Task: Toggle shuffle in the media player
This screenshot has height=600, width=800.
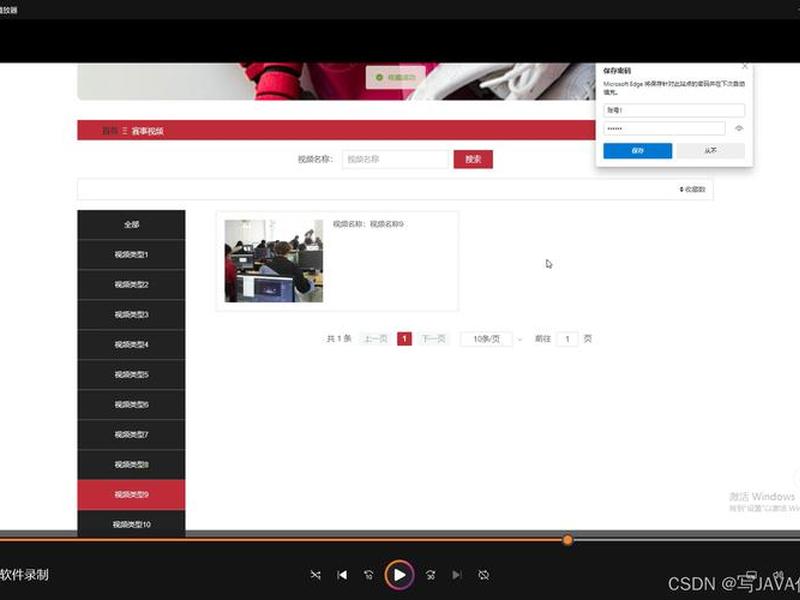Action: 315,575
